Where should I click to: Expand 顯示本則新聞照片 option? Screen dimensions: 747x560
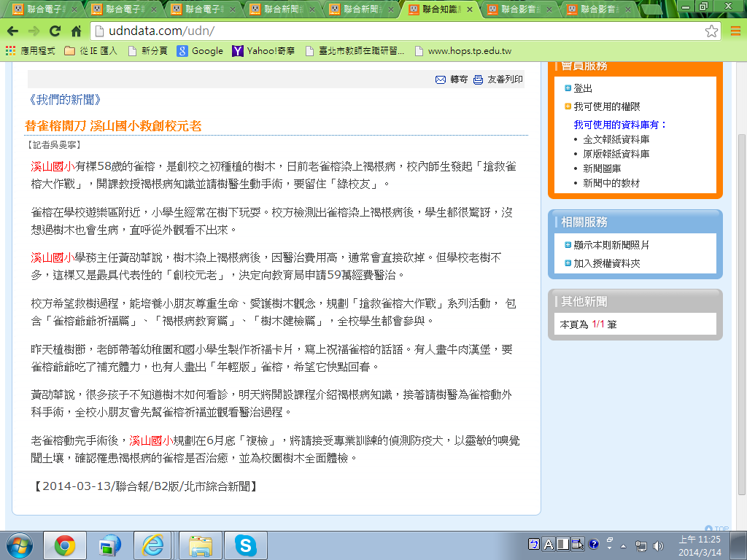[x=568, y=245]
